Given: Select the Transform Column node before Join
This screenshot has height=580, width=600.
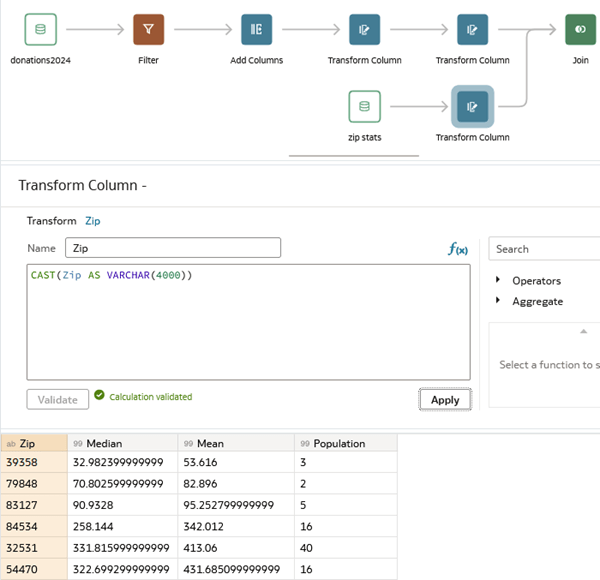Looking at the screenshot, I should 472,29.
